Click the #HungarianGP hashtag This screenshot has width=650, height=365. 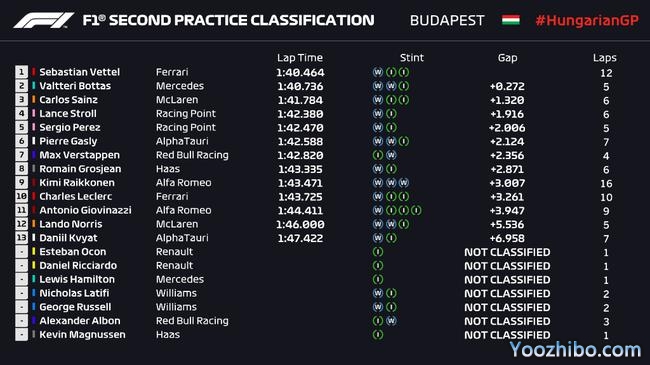[x=587, y=20]
